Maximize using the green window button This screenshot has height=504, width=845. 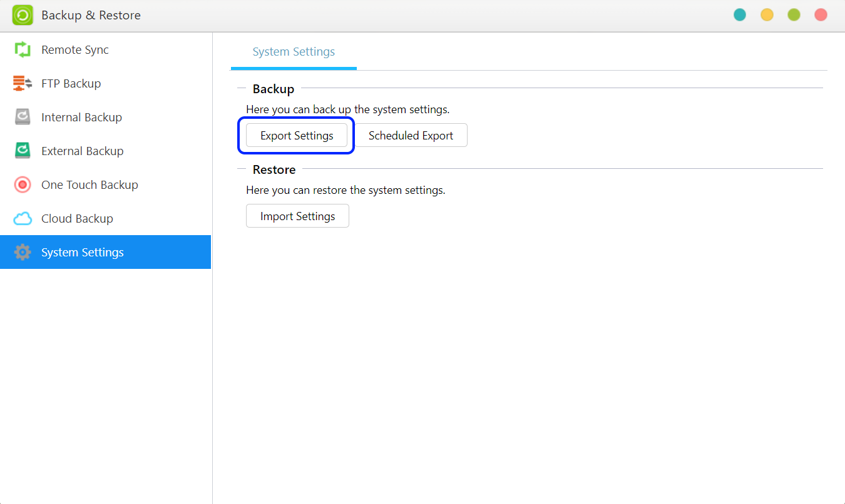pos(794,15)
